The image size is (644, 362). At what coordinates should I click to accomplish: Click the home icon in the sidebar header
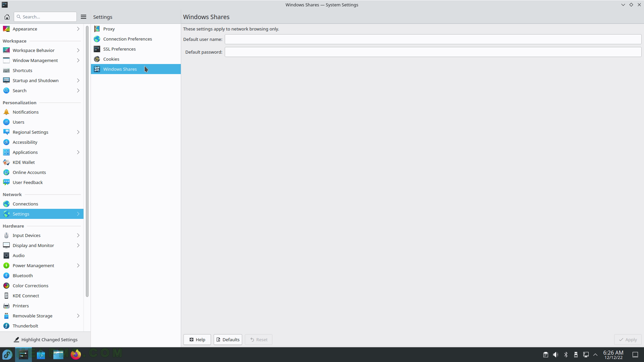(7, 17)
